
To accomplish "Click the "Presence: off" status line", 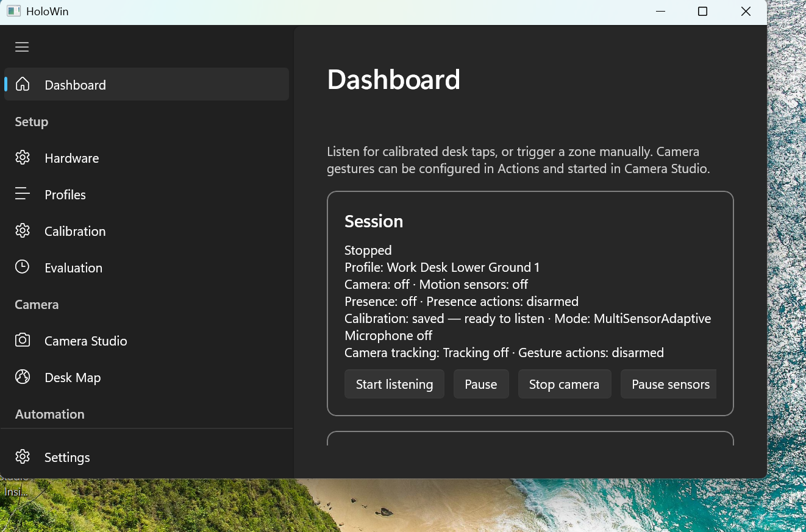I will click(462, 302).
